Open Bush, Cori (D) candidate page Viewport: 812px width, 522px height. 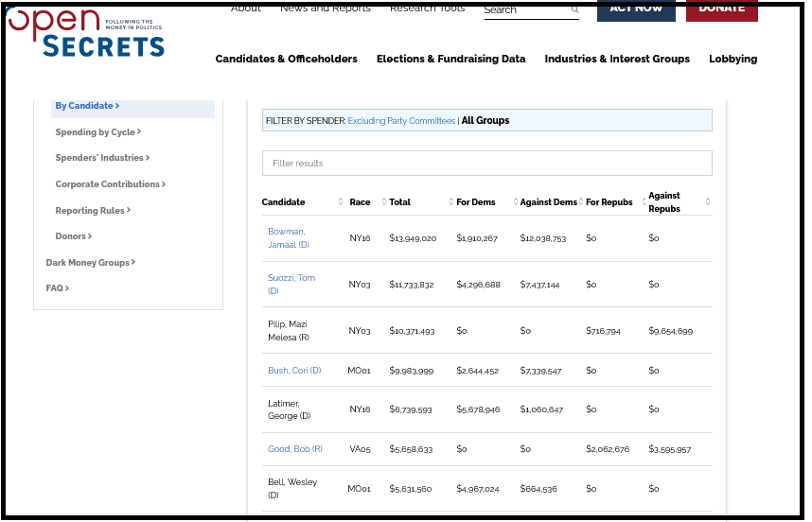[x=294, y=371]
